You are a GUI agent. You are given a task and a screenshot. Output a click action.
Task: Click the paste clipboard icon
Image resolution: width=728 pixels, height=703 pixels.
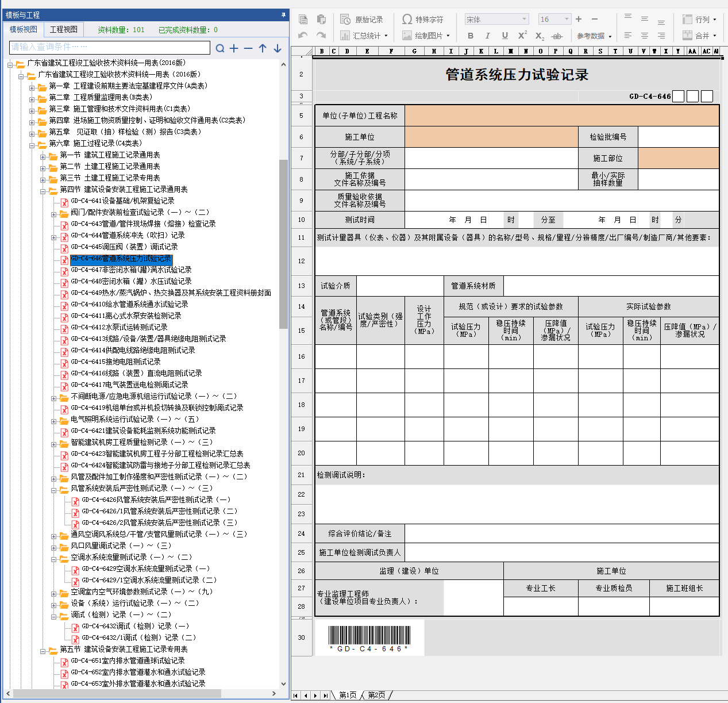(321, 20)
